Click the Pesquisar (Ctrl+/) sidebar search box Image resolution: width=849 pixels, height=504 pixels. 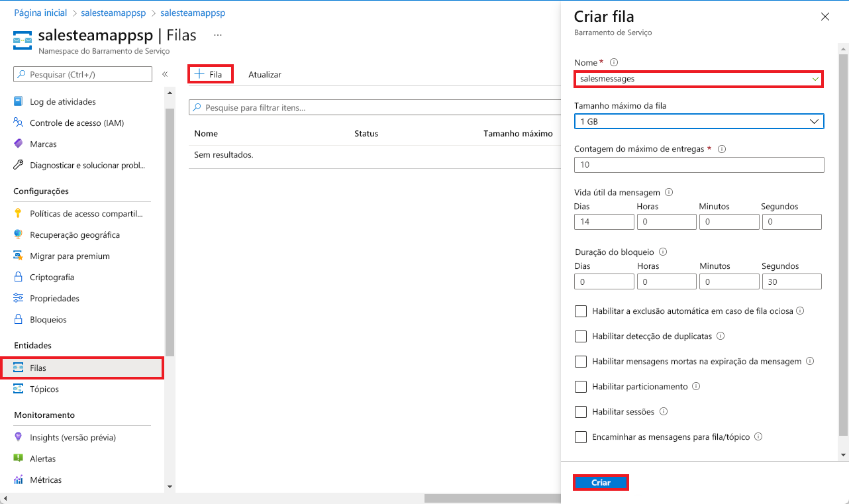83,75
